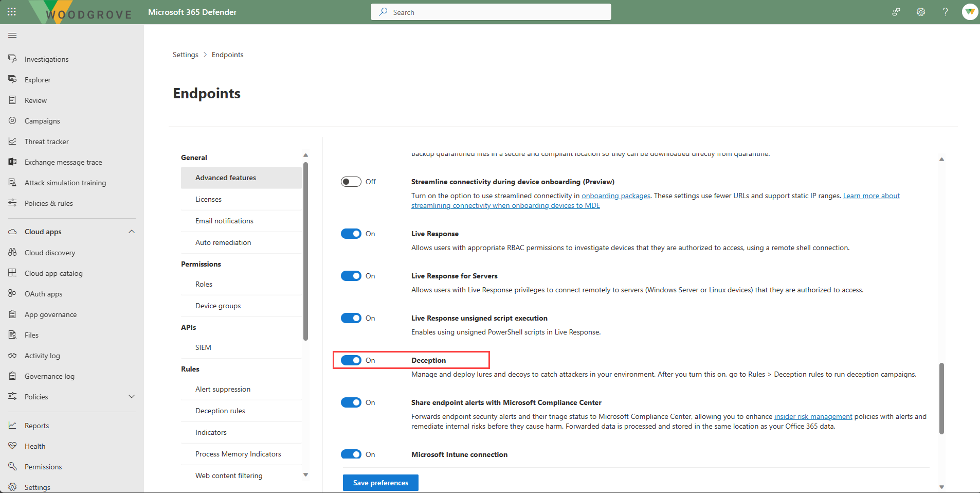Screen dimensions: 980x493
Task: Open the app launcher waffle icon
Action: pyautogui.click(x=12, y=12)
